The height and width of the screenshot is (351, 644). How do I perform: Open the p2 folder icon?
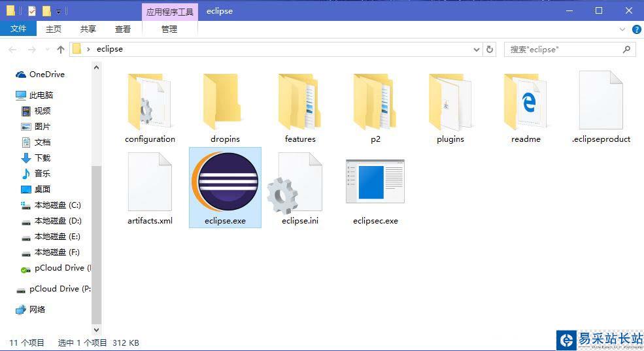pos(375,102)
